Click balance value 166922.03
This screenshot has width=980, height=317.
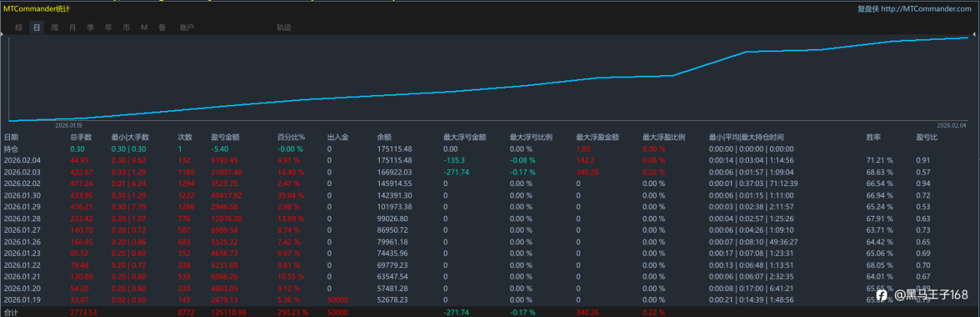click(x=394, y=172)
